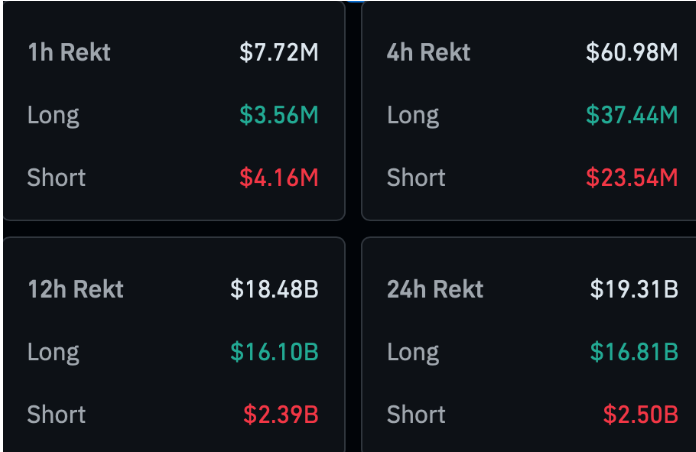696x452 pixels.
Task: Click the $16.81B long liquidation value
Action: click(634, 352)
